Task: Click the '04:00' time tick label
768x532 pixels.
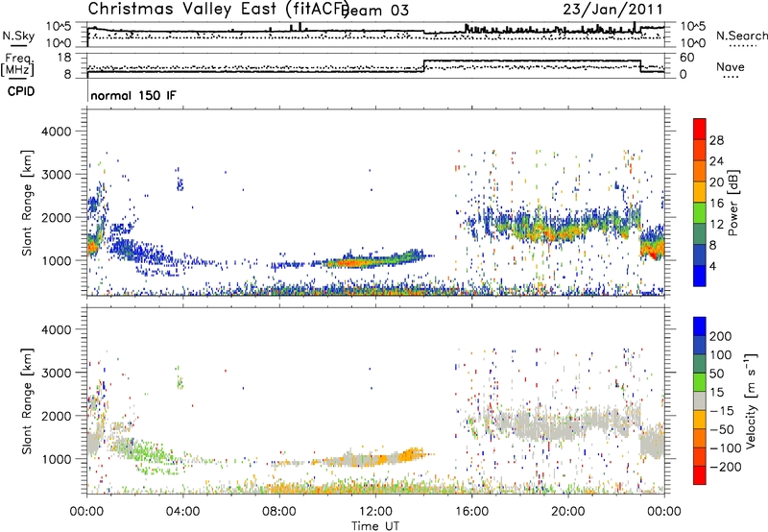Action: (x=182, y=512)
